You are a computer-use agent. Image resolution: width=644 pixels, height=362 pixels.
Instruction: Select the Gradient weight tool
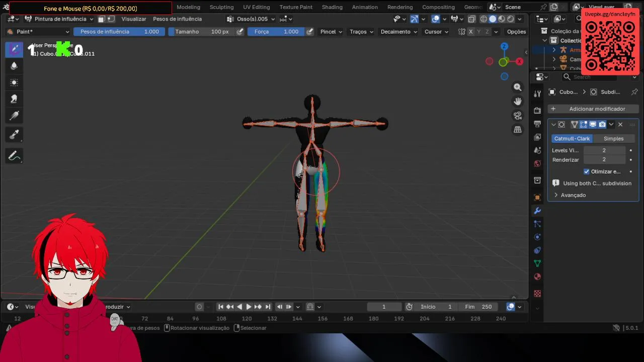(14, 116)
